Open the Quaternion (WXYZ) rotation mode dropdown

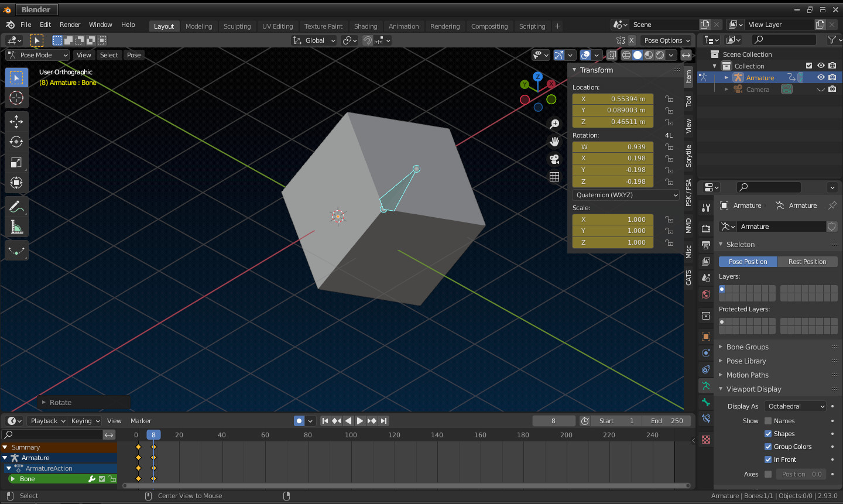click(625, 194)
